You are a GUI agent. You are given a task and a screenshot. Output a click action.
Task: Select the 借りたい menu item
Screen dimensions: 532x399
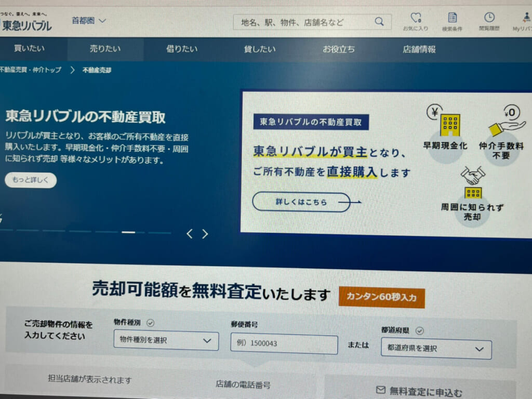click(182, 49)
